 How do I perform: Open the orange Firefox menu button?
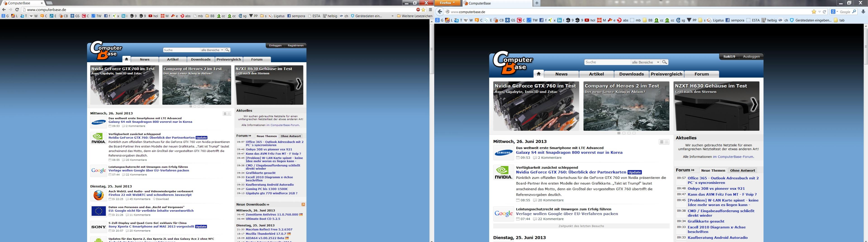447,3
